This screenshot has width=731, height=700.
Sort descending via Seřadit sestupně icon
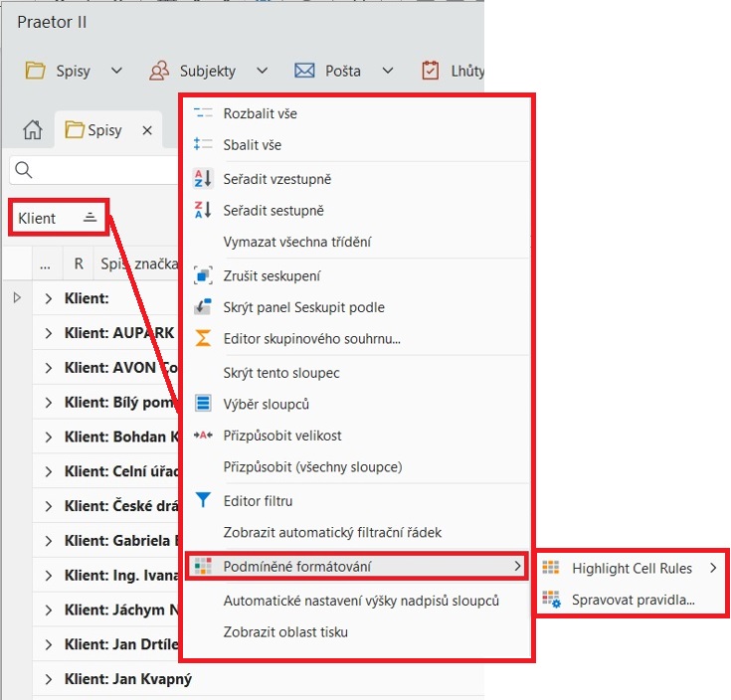click(203, 211)
